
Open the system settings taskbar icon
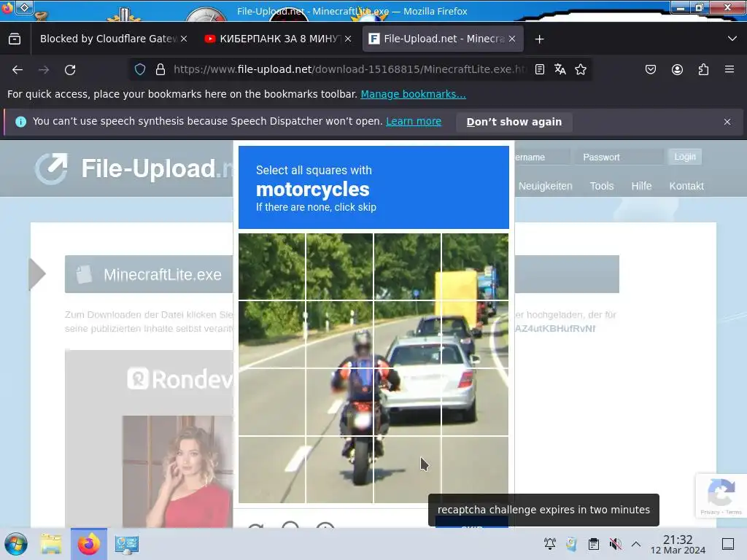click(127, 544)
